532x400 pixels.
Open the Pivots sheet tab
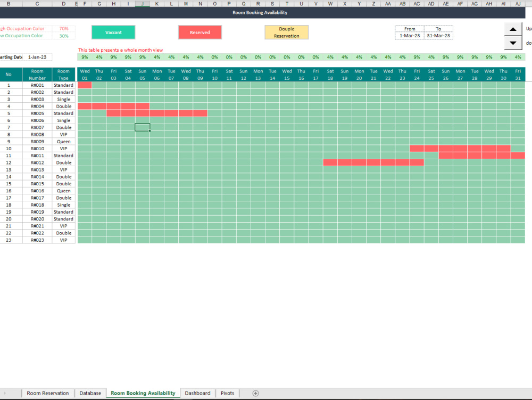tap(227, 393)
